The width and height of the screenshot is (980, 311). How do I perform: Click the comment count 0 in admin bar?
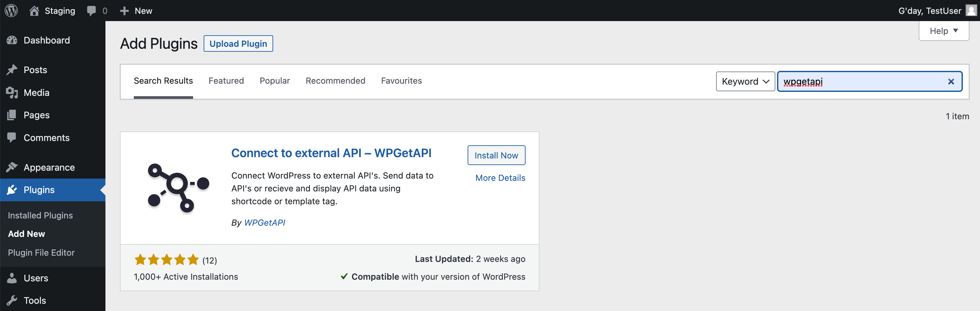click(x=104, y=11)
